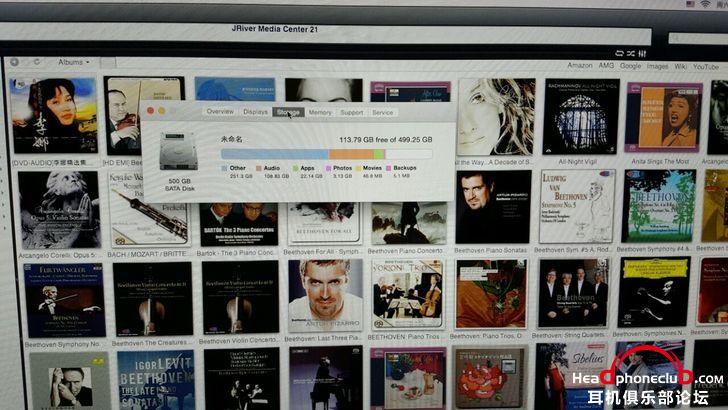Viewport: 728px width, 410px height.
Task: Open the DSP equalizer sliders icon
Action: (642, 53)
